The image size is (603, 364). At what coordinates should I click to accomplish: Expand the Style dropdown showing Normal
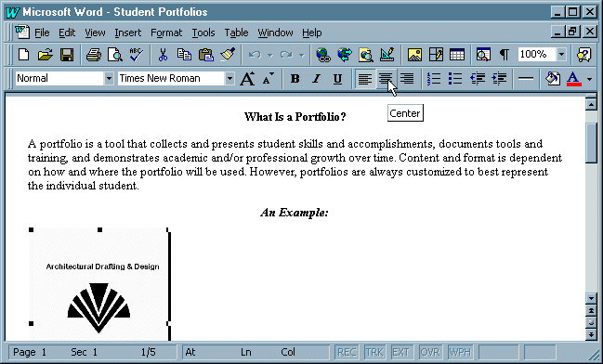pyautogui.click(x=109, y=79)
